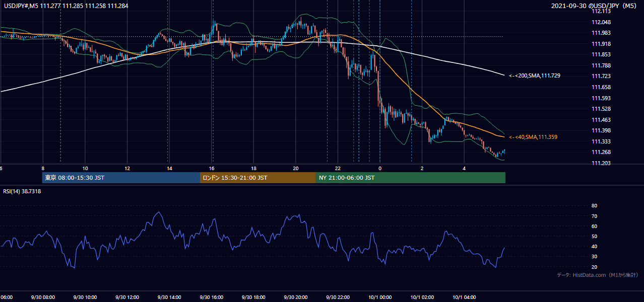Click price axis value 111.918
The height and width of the screenshot is (302, 644).
click(602, 44)
